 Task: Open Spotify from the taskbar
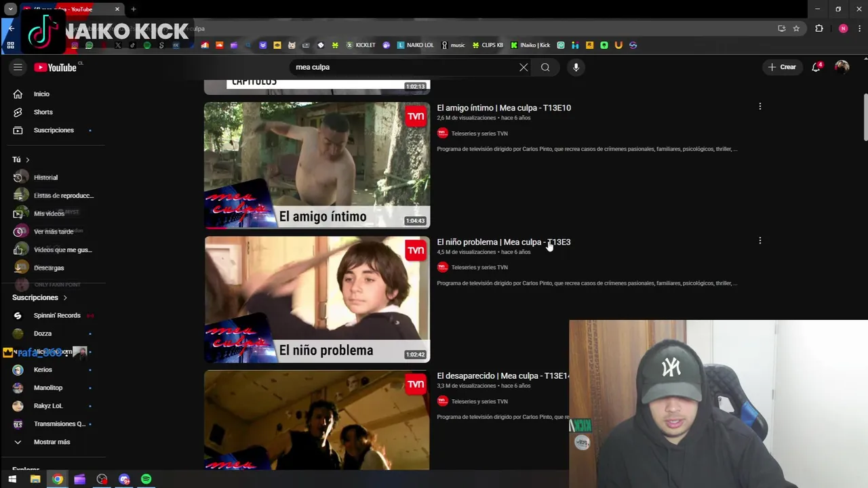146,479
